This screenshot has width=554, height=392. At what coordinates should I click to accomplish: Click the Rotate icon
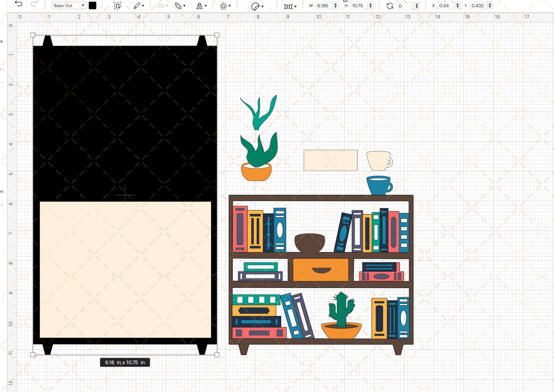click(x=390, y=6)
